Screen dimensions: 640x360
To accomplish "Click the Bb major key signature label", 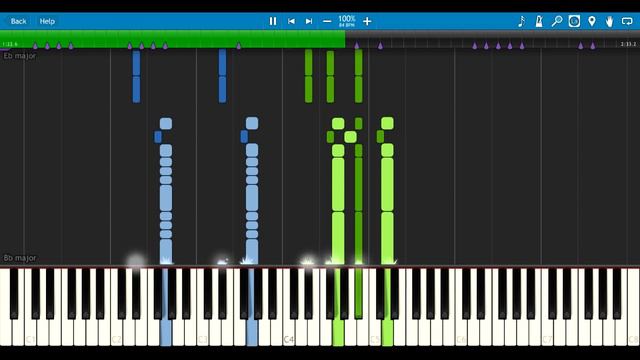I will click(20, 258).
